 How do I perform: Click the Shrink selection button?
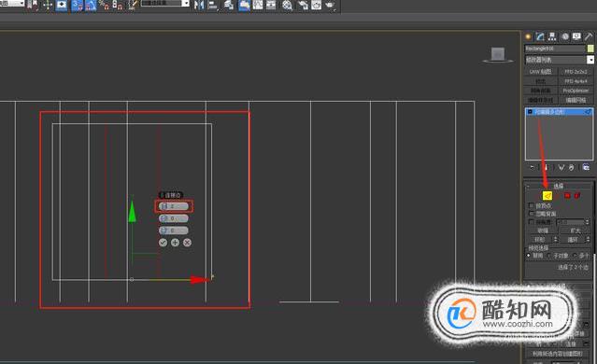(542, 231)
